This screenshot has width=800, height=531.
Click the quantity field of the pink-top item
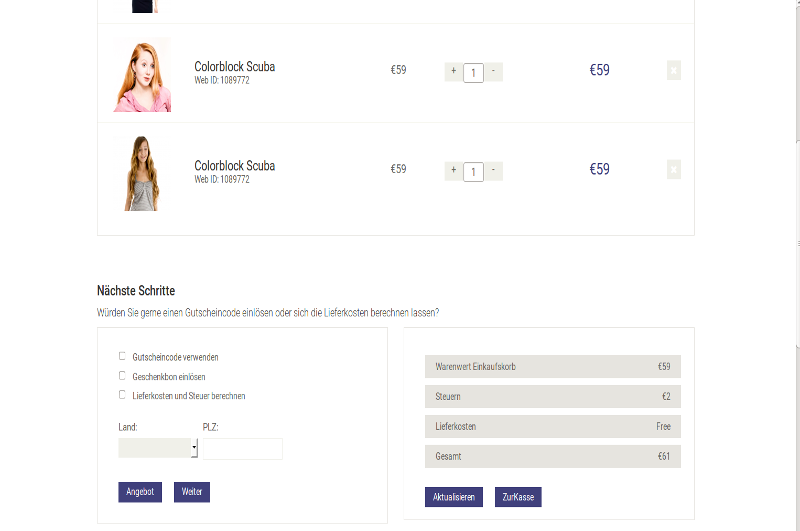473,72
